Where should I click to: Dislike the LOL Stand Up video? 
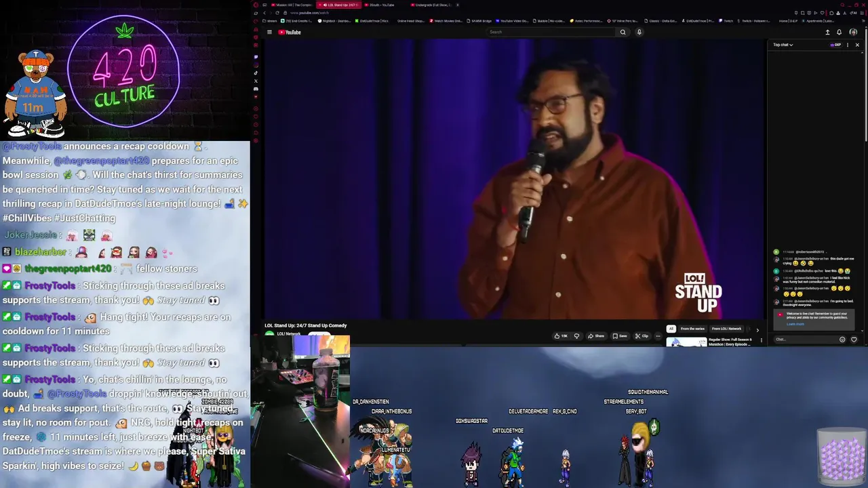[576, 336]
